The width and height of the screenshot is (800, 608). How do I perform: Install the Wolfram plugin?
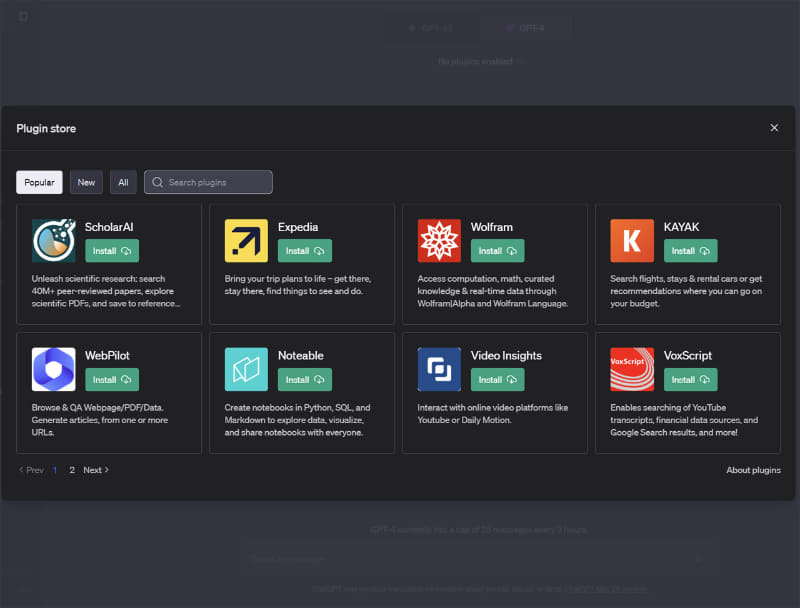point(497,251)
